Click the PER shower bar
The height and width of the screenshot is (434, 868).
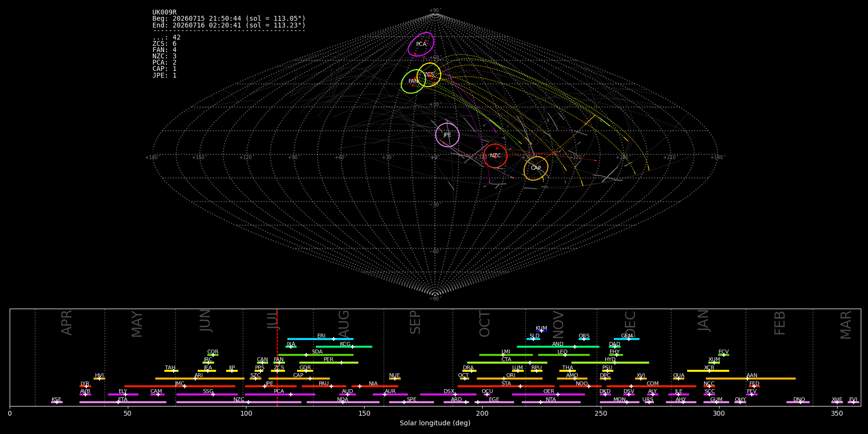tap(329, 363)
